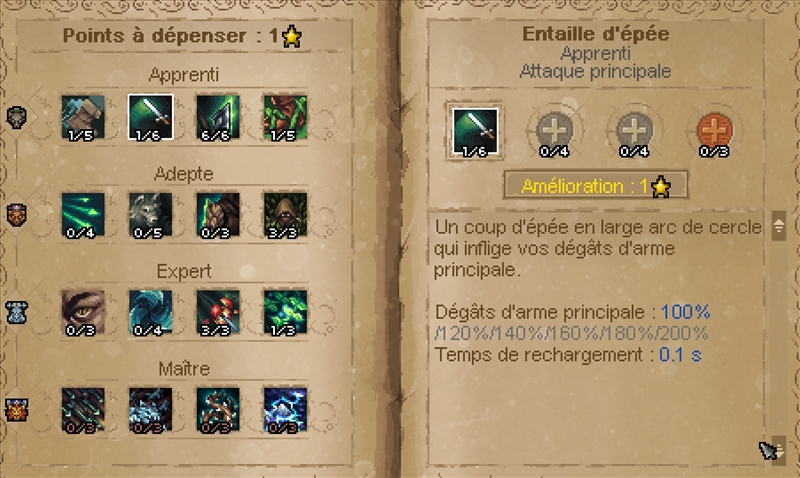
Task: Select the arrowhead skill showing 6/6
Action: (218, 117)
